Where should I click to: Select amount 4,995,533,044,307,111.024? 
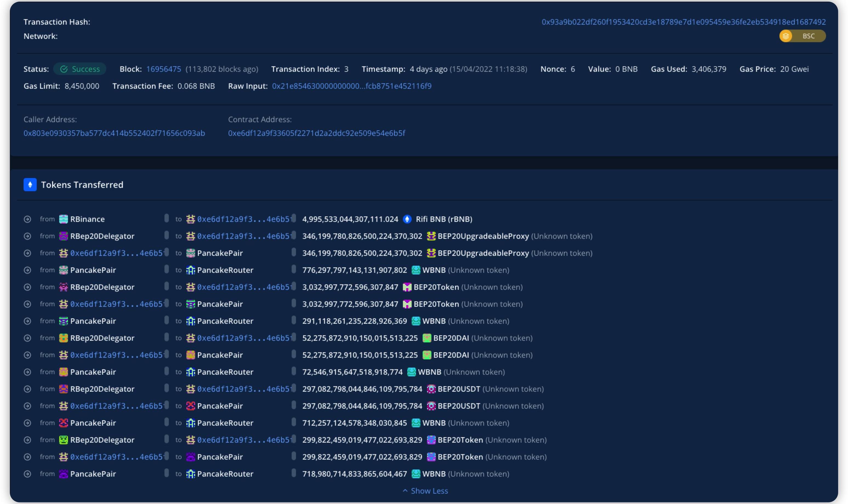pyautogui.click(x=350, y=219)
